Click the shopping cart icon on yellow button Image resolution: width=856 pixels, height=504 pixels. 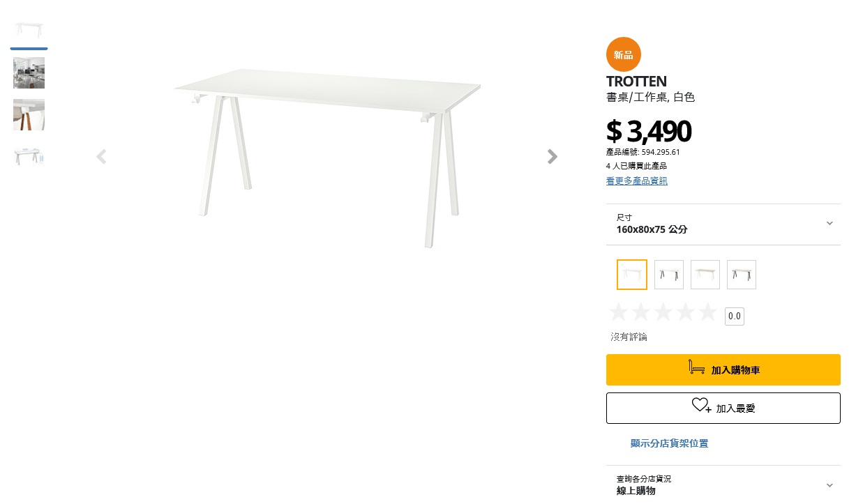coord(696,367)
